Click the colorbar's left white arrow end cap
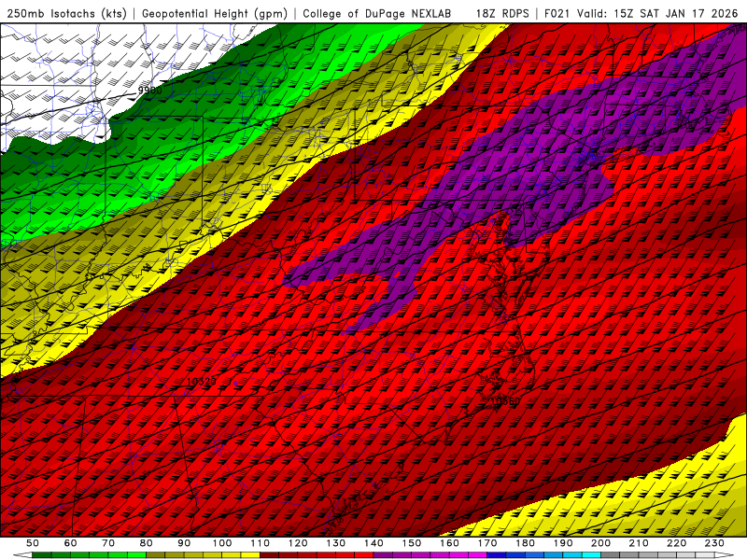Image resolution: width=747 pixels, height=560 pixels. 22,555
